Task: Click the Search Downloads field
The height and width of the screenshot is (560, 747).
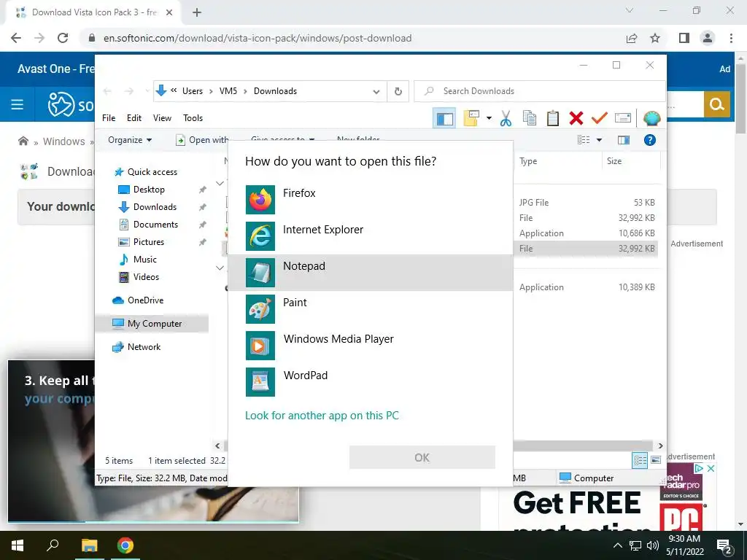Action: point(539,91)
